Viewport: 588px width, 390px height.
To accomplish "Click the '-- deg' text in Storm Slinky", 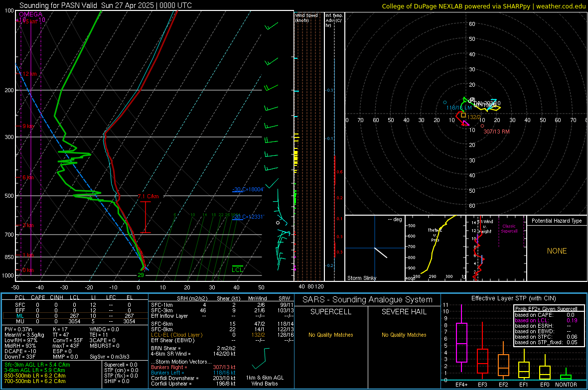I will [x=395, y=219].
